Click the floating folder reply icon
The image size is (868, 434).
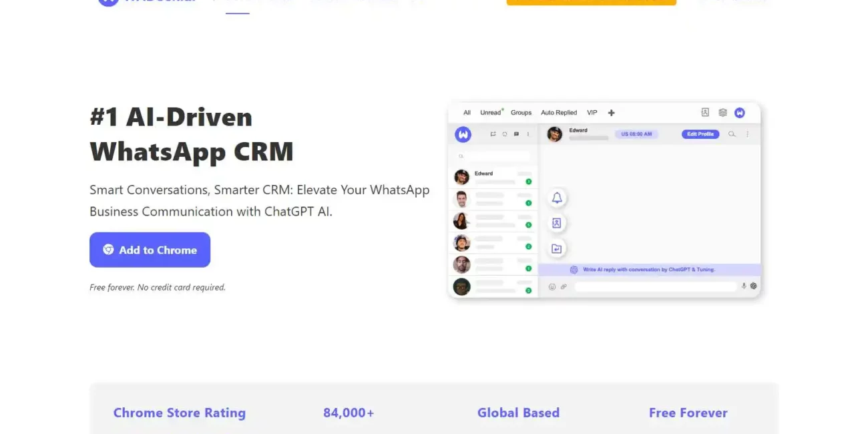pos(557,249)
